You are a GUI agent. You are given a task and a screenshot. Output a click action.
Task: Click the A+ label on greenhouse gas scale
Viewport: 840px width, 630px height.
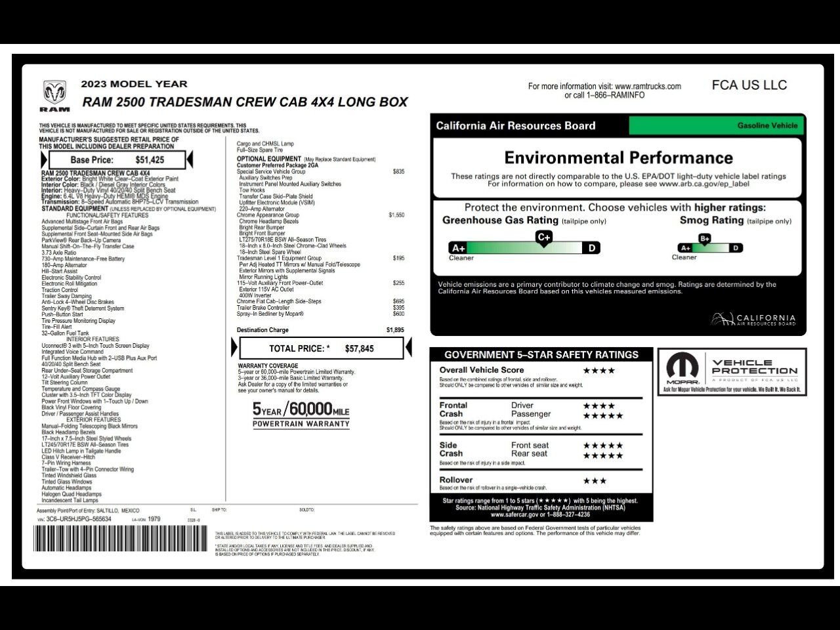tap(458, 248)
